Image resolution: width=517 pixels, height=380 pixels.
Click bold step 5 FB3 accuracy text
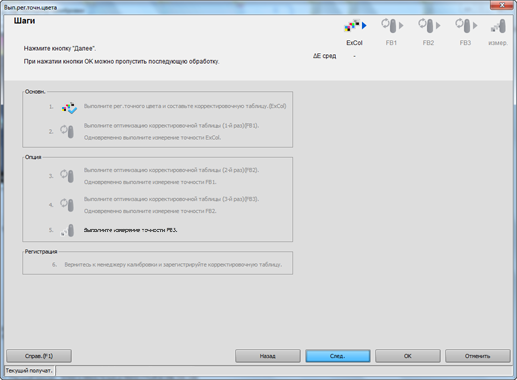(x=130, y=230)
